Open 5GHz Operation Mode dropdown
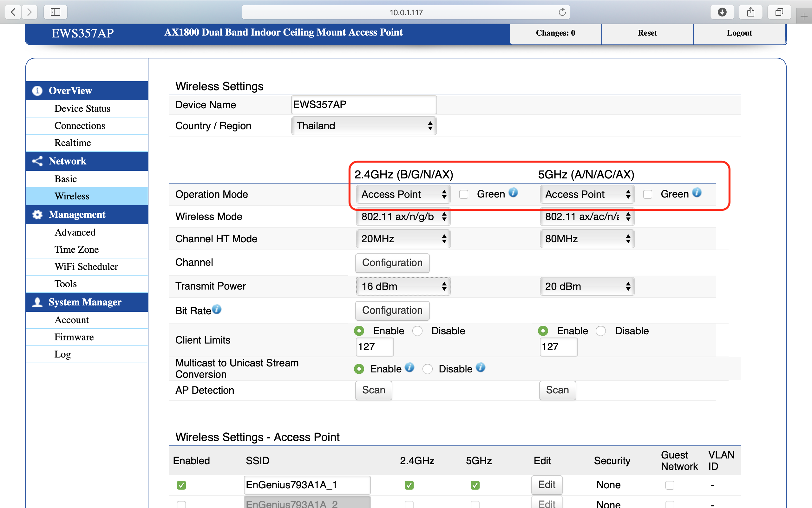The width and height of the screenshot is (812, 508). click(x=587, y=194)
